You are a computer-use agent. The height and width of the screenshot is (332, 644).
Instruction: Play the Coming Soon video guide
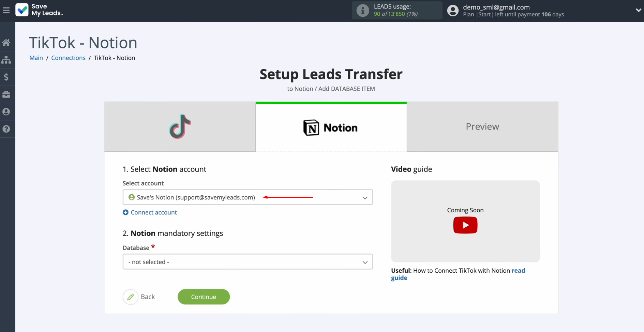pyautogui.click(x=465, y=225)
